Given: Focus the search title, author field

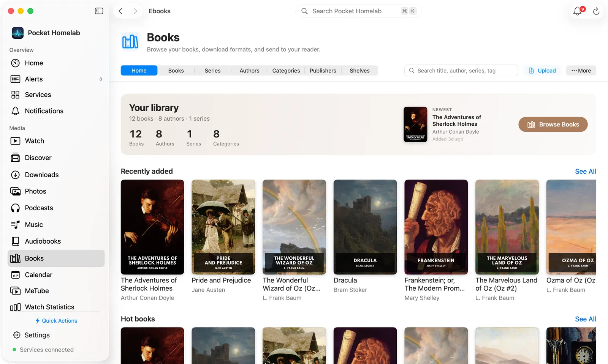Looking at the screenshot, I should [461, 71].
